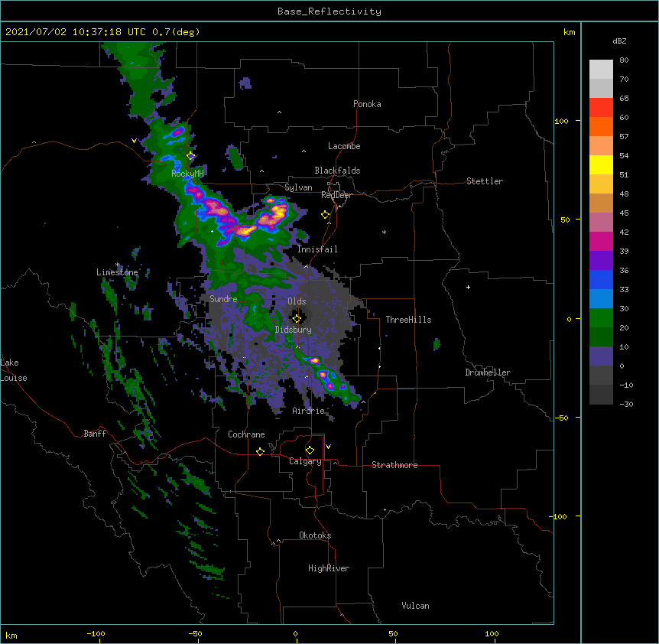
Task: Click the Blackfalds city label
Action: [337, 171]
